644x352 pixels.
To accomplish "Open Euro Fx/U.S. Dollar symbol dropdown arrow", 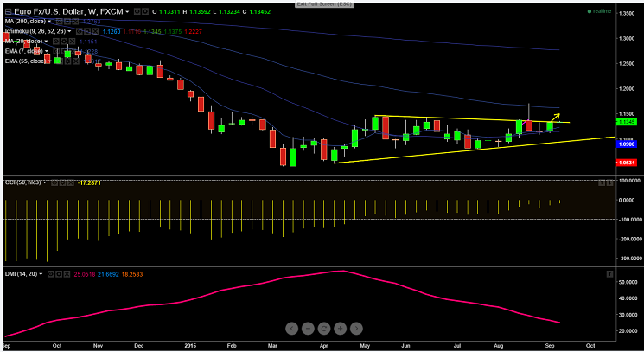I will point(127,12).
